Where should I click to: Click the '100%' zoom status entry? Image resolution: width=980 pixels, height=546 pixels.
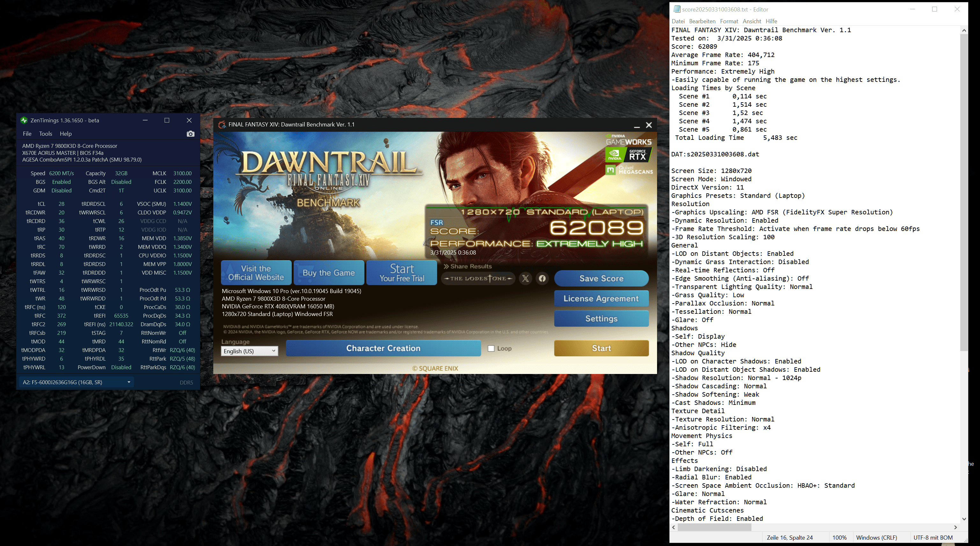(x=839, y=538)
